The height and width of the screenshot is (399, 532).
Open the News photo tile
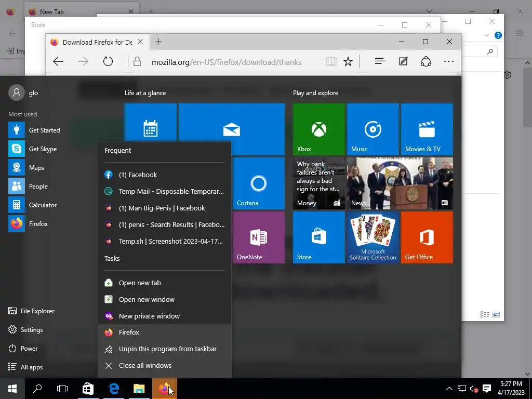(400, 183)
